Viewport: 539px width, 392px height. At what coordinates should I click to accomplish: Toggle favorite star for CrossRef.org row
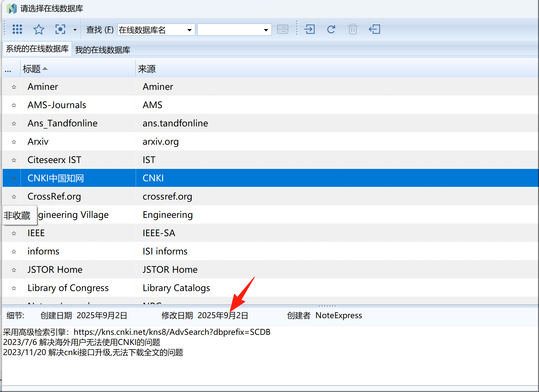tap(14, 197)
